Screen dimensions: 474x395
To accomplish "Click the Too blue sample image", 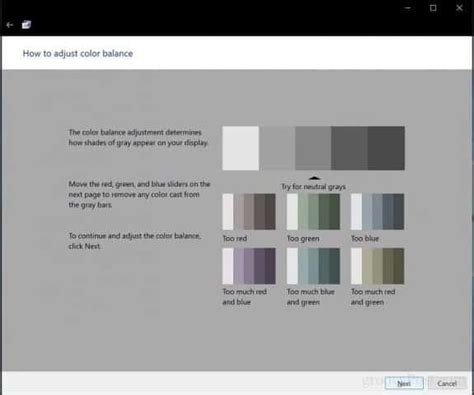I will tap(378, 212).
